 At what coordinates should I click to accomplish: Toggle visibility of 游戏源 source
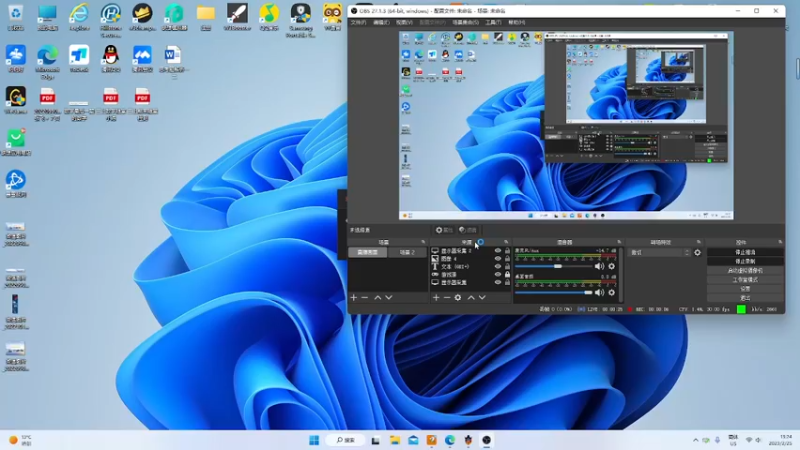tap(497, 274)
